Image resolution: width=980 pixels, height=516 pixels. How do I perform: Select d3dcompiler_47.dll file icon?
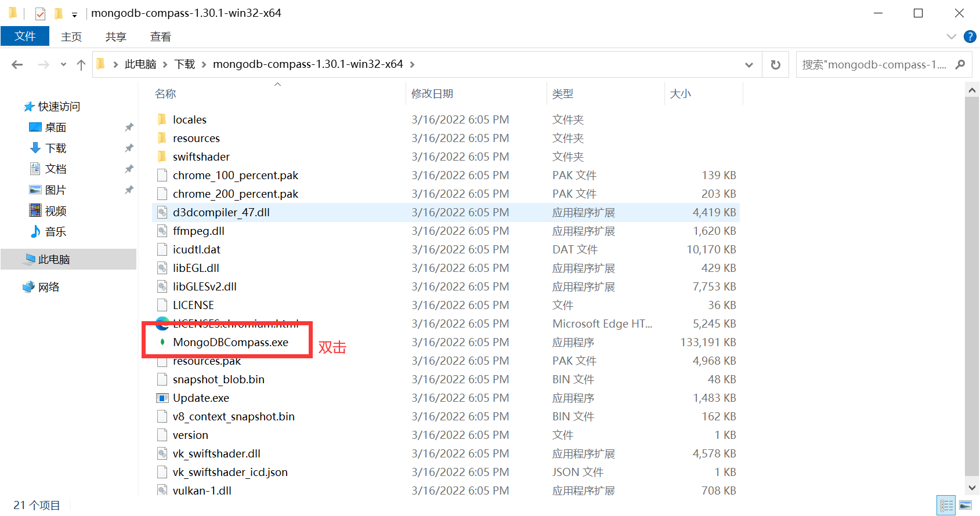coord(162,212)
